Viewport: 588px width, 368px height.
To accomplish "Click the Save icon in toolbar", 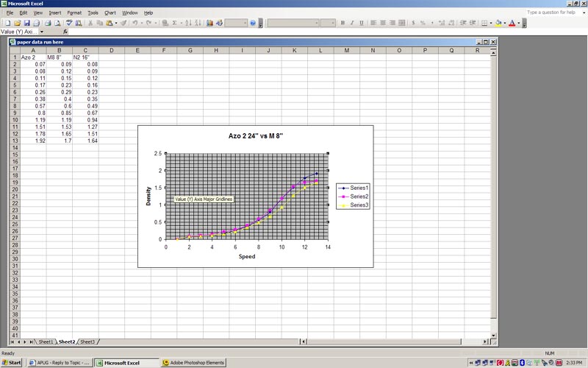I will pos(26,23).
